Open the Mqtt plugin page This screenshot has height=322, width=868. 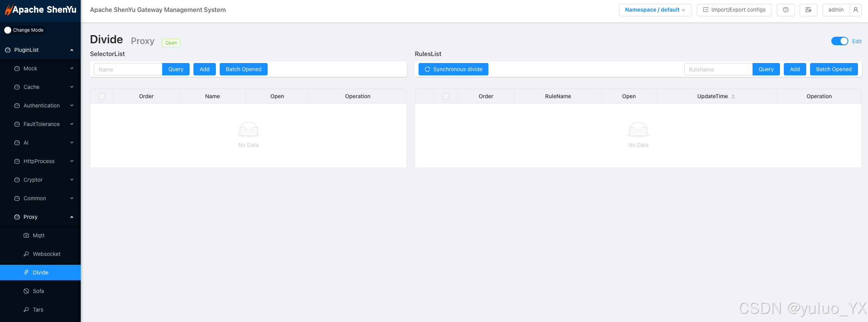pyautogui.click(x=40, y=235)
